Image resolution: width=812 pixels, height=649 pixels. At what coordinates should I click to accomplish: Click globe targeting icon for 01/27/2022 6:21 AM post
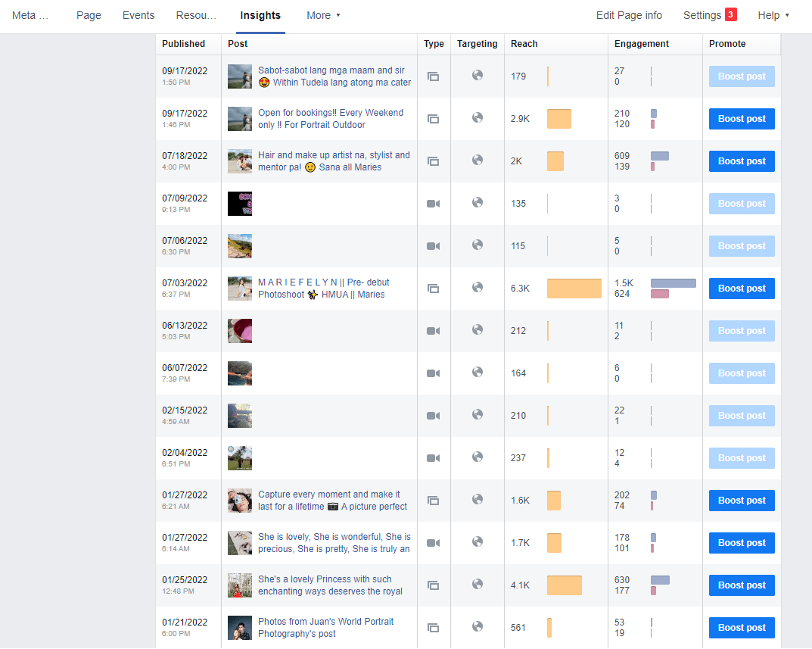pos(478,499)
